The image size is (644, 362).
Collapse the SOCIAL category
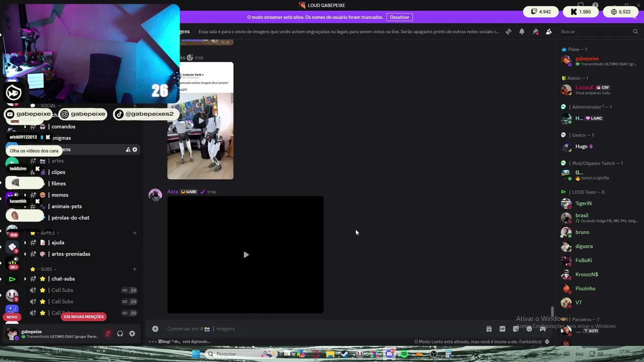coord(48,106)
